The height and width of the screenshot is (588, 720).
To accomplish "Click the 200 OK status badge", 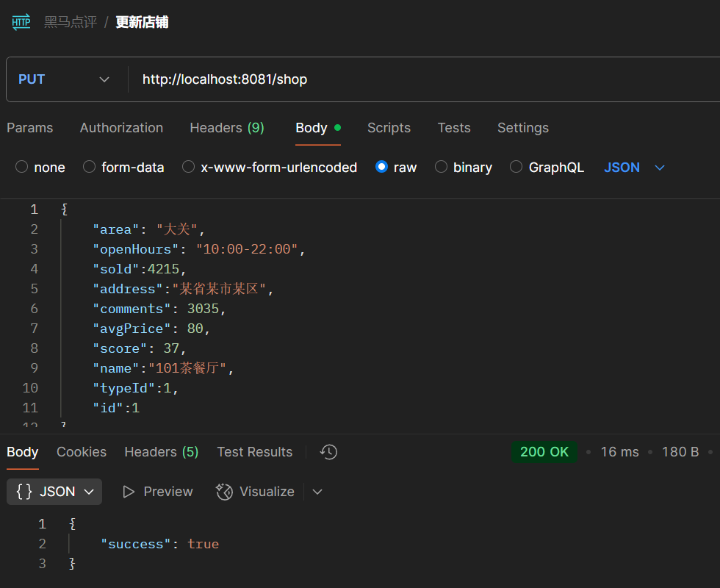I will 544,452.
